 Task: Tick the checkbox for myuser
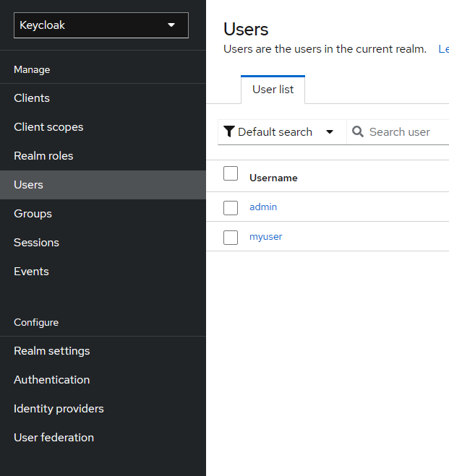click(231, 238)
